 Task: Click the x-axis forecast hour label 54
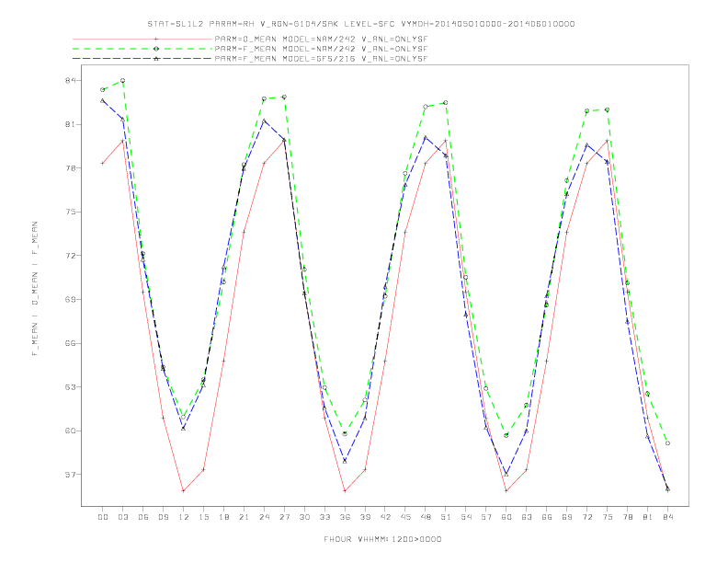(x=466, y=517)
